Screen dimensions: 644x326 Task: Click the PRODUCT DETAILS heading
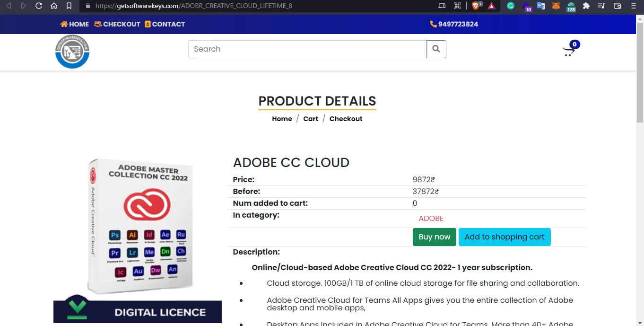tap(317, 101)
